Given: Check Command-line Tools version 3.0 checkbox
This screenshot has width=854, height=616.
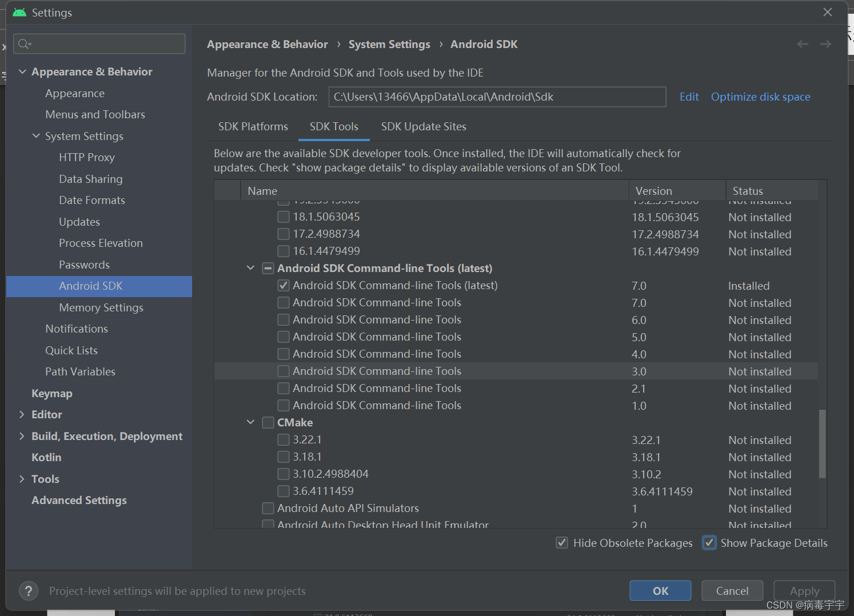Looking at the screenshot, I should tap(283, 371).
